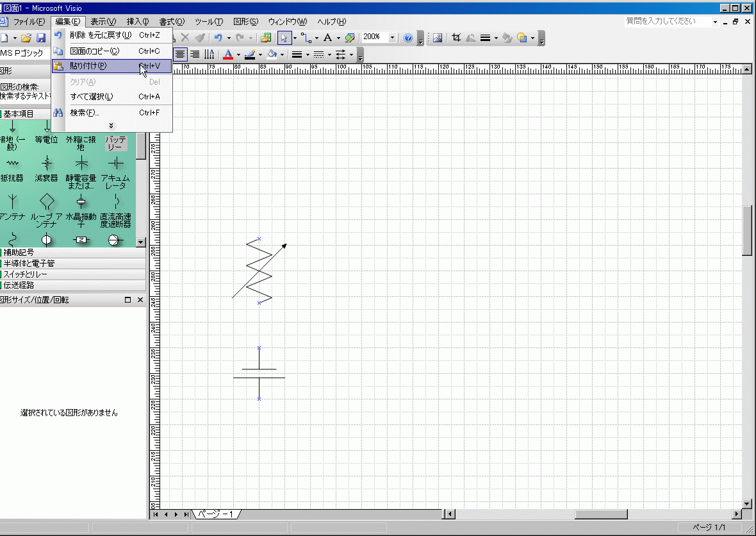Click the red font color button
Image resolution: width=756 pixels, height=536 pixels.
tap(227, 54)
